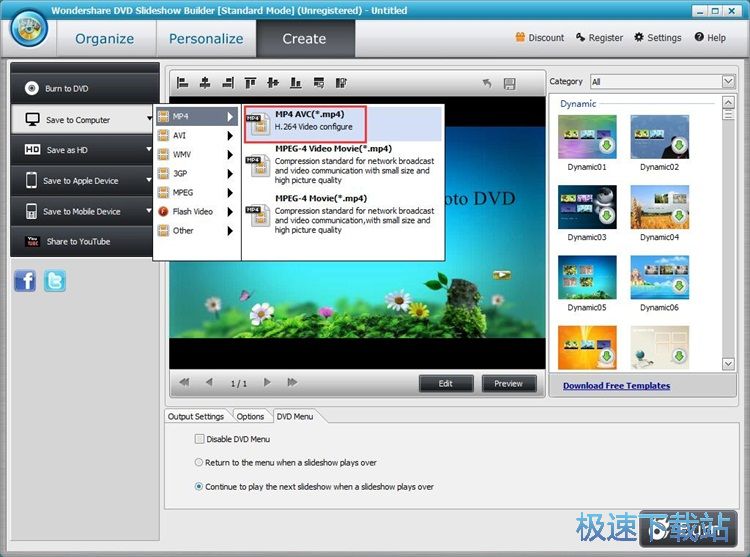Click the align left toolbar icon
Viewport: 750px width, 557px height.
(x=182, y=83)
